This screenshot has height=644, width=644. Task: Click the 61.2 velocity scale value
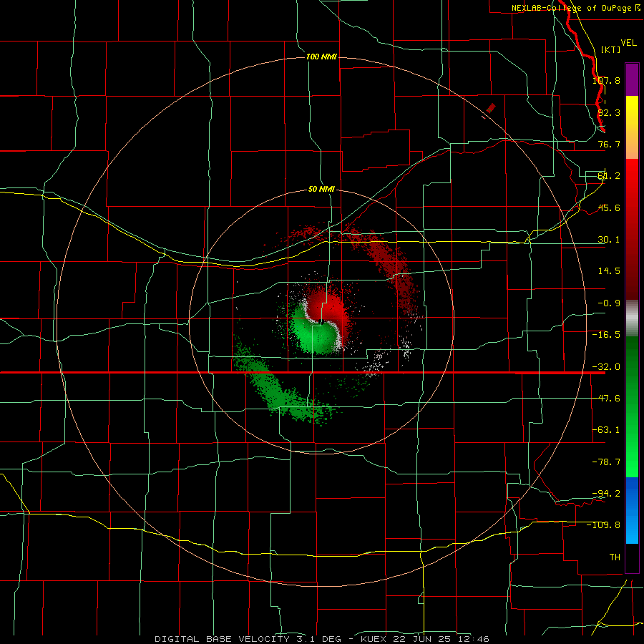609,176
